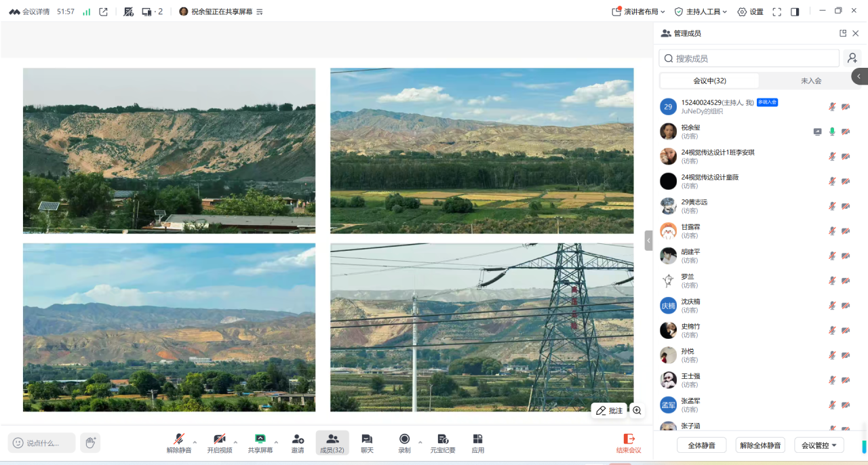Click the zoom magnifier beside 批注
Image resolution: width=868 pixels, height=465 pixels.
637,411
